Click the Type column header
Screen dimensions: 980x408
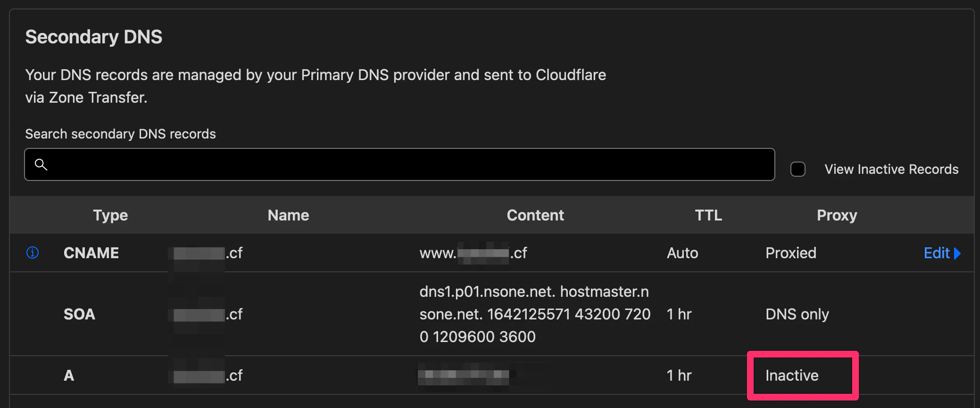[x=110, y=215]
